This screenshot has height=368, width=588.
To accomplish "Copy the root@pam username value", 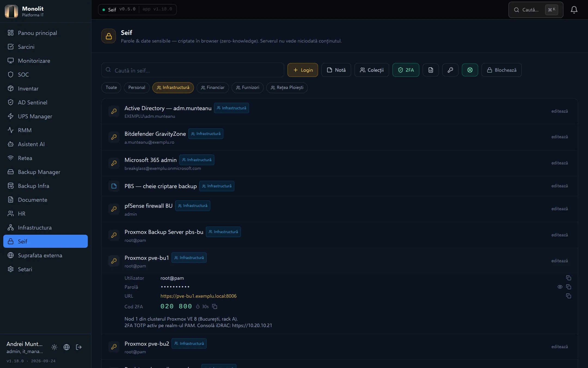I will click(x=568, y=278).
